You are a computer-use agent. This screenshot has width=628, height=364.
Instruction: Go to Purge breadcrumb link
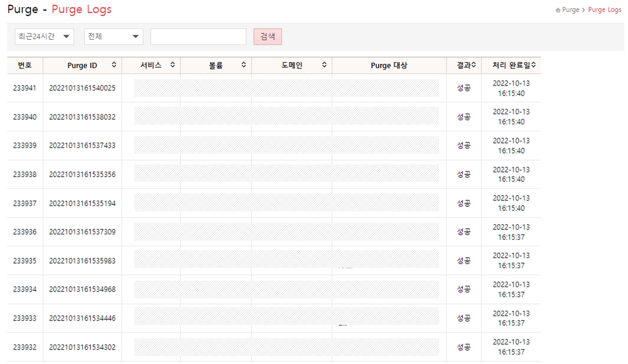(570, 10)
